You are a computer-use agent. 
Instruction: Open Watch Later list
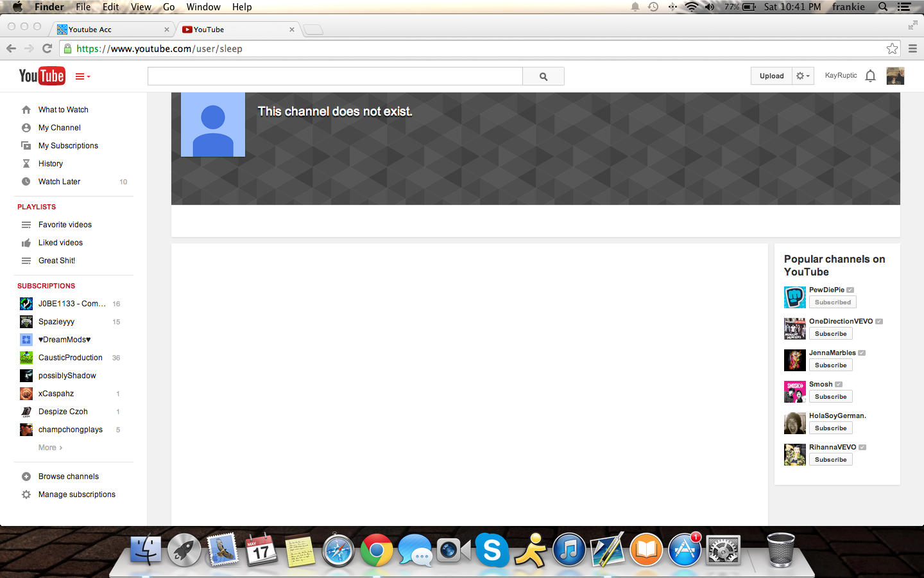click(x=59, y=182)
